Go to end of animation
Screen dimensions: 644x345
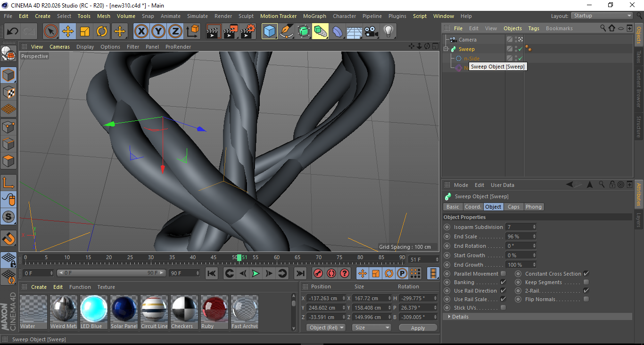click(x=300, y=273)
